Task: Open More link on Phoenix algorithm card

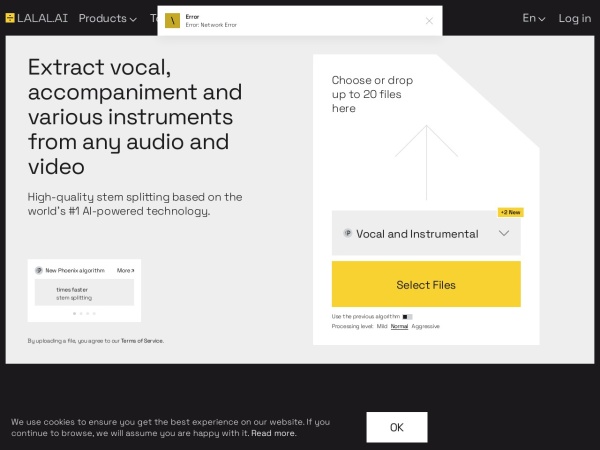Action: pos(126,271)
